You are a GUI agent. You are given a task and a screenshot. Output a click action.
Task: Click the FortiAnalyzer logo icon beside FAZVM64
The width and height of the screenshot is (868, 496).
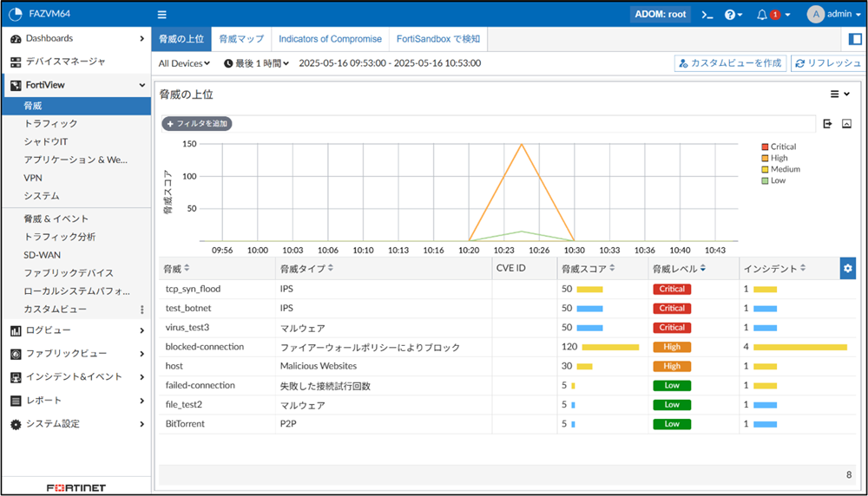coord(16,14)
